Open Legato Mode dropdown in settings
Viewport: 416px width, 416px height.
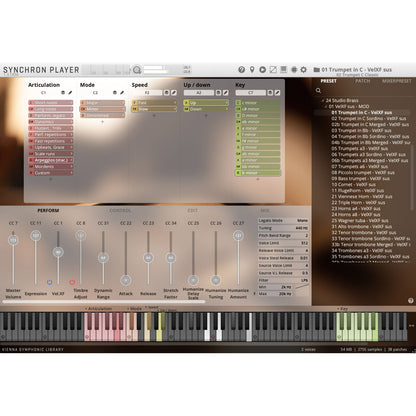coord(283,220)
